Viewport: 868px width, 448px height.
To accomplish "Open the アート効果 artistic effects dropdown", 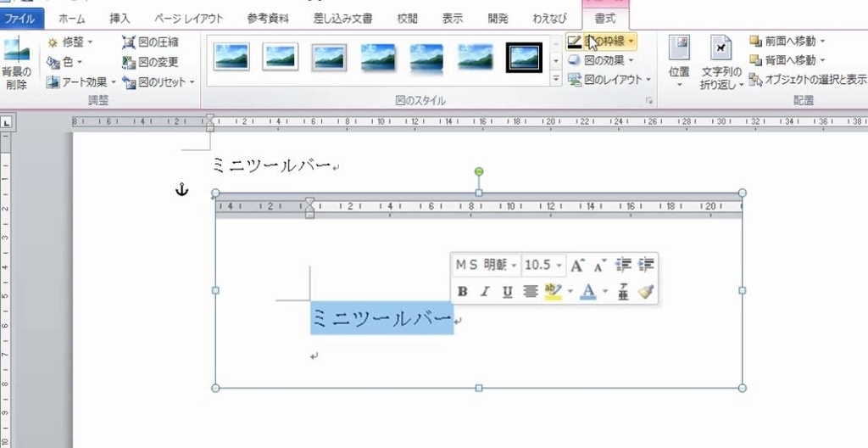I will [x=81, y=82].
